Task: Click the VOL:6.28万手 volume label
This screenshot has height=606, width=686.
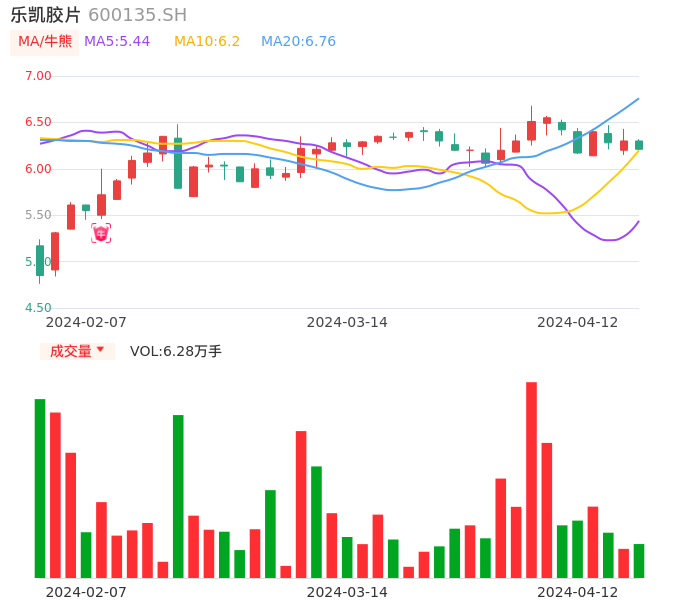Action: coord(175,351)
